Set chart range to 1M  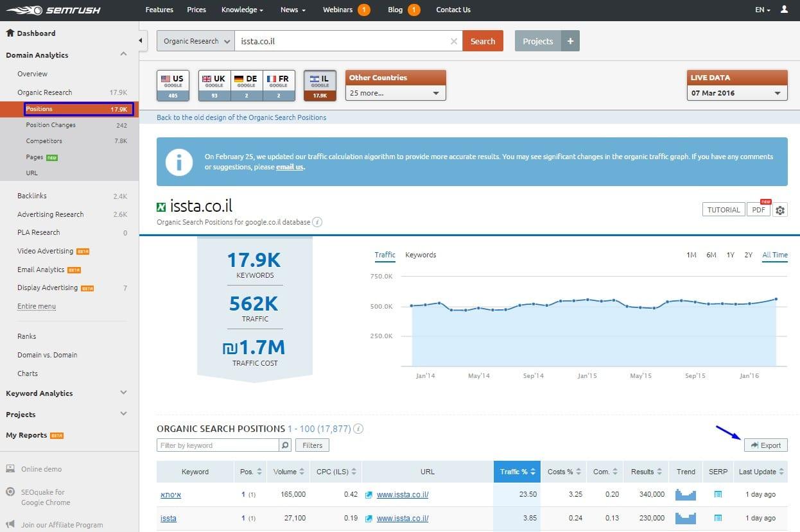(x=691, y=255)
